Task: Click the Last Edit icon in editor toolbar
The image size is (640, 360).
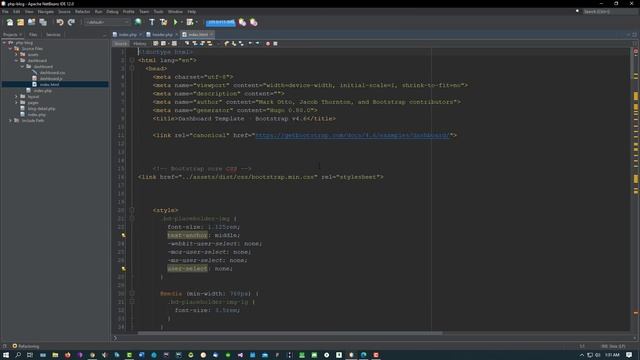Action: (x=156, y=43)
